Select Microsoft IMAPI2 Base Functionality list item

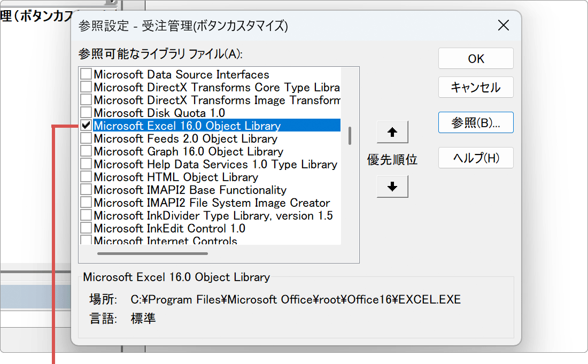190,190
